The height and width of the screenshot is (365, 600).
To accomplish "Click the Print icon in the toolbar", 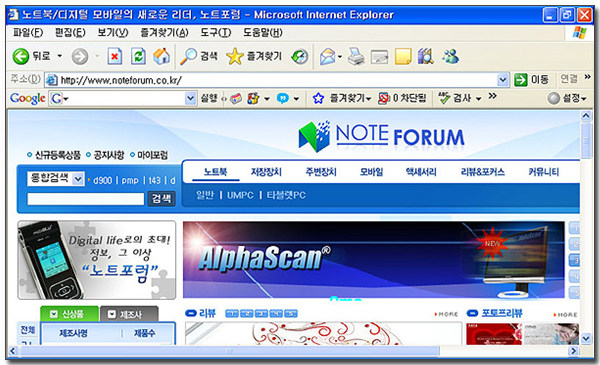I will 356,57.
